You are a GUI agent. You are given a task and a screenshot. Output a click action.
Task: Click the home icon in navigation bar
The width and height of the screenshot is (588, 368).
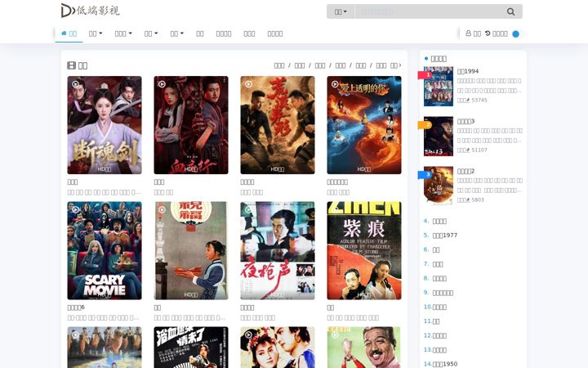[64, 34]
